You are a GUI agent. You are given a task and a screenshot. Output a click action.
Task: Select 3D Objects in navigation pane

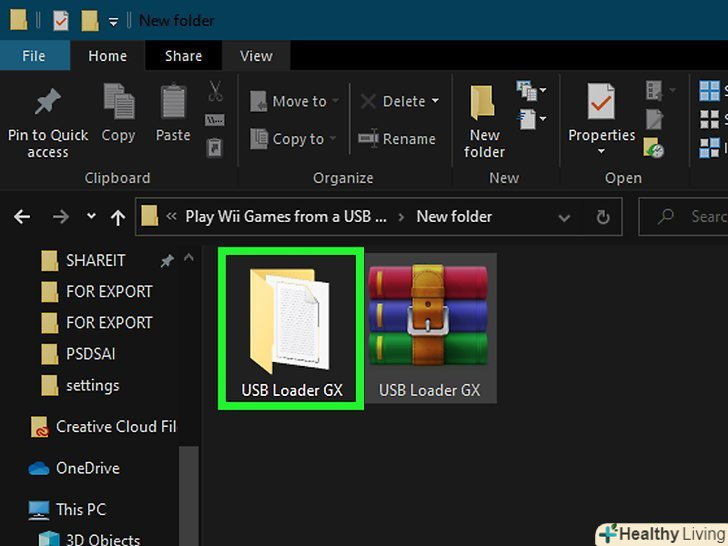tap(89, 539)
